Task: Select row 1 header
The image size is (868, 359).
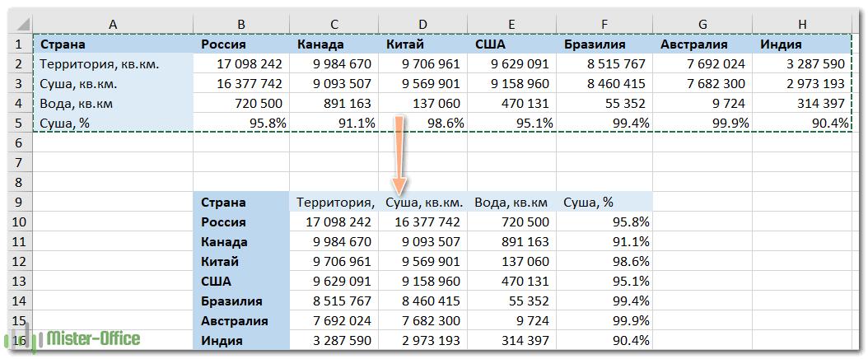Action: [20, 44]
